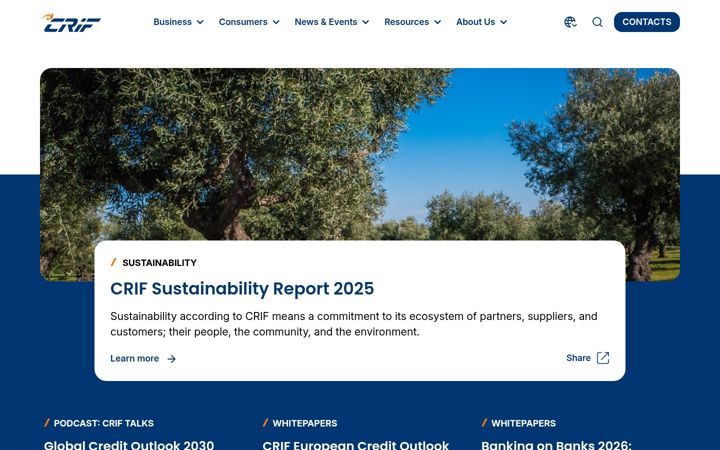Expand the Resources chevron
Viewport: 720px width, 450px height.
pos(438,22)
